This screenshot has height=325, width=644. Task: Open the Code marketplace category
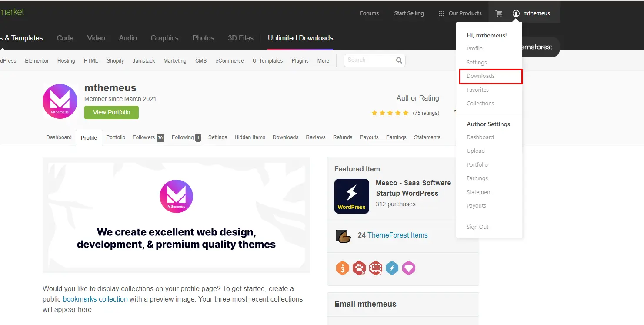pos(65,38)
